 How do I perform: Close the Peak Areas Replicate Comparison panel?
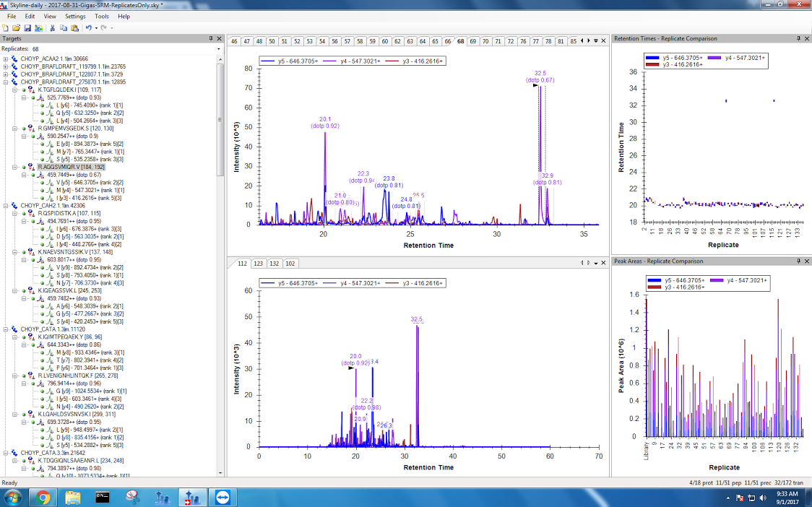point(806,261)
